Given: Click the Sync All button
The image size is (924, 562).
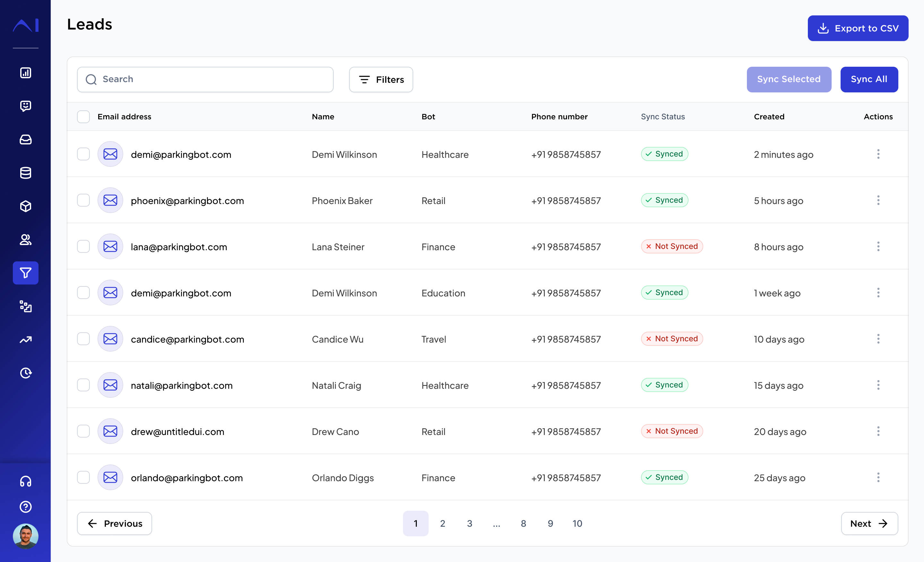Looking at the screenshot, I should pos(869,80).
